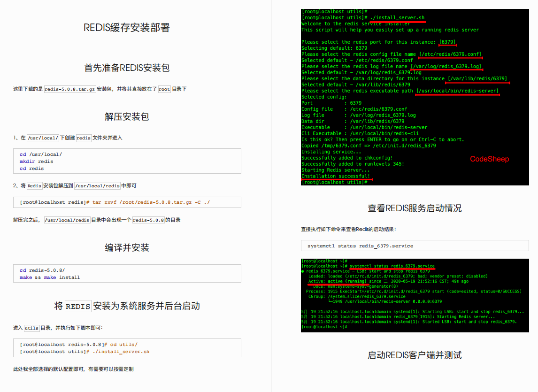Click the systemctl status terminal screenshot
The image size is (538, 392).
415,296
